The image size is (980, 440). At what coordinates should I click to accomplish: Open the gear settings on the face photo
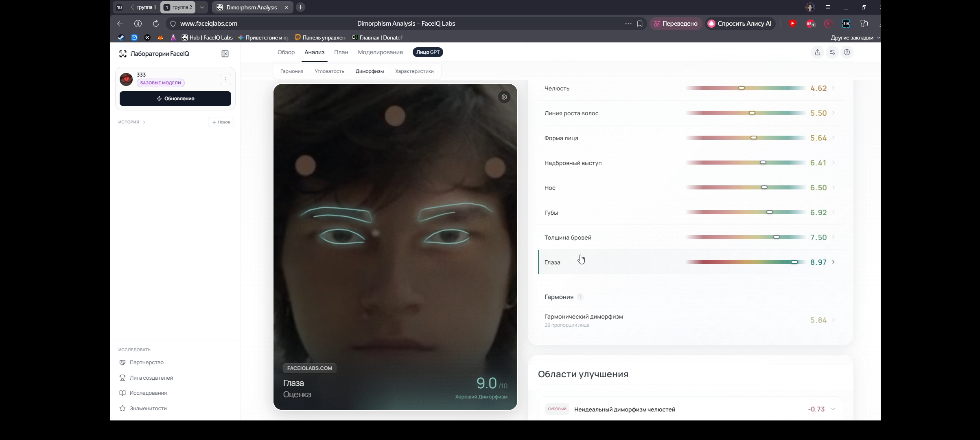pos(504,97)
